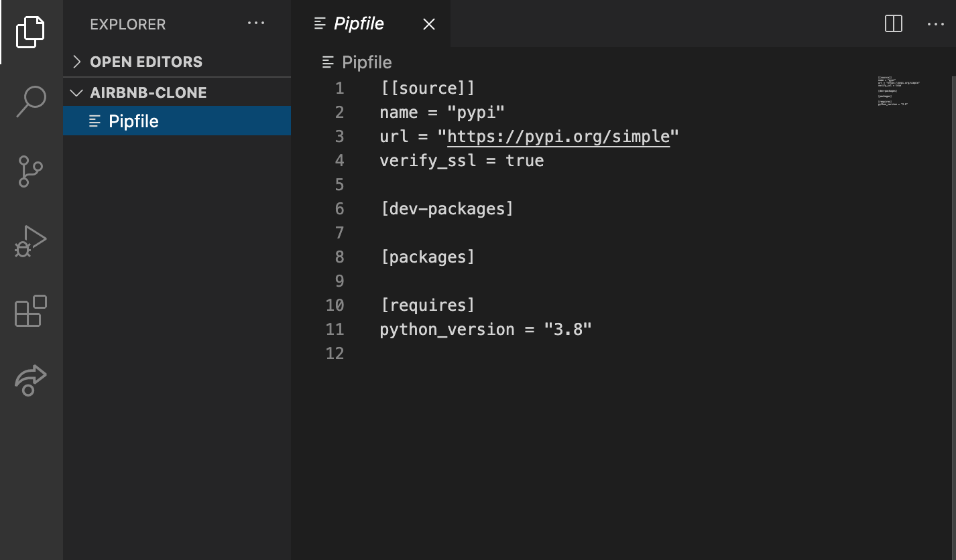956x560 pixels.
Task: Click the Pipfile breadcrumb above the editor
Action: [x=367, y=62]
